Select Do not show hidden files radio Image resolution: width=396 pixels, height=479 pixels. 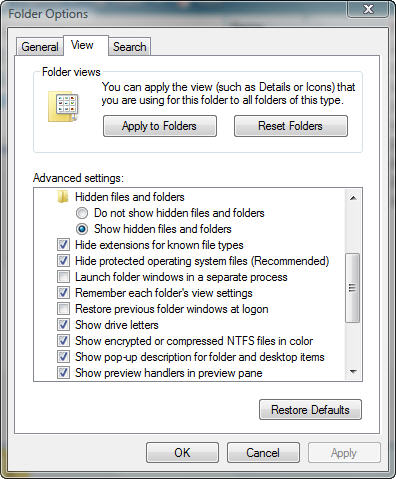(82, 213)
